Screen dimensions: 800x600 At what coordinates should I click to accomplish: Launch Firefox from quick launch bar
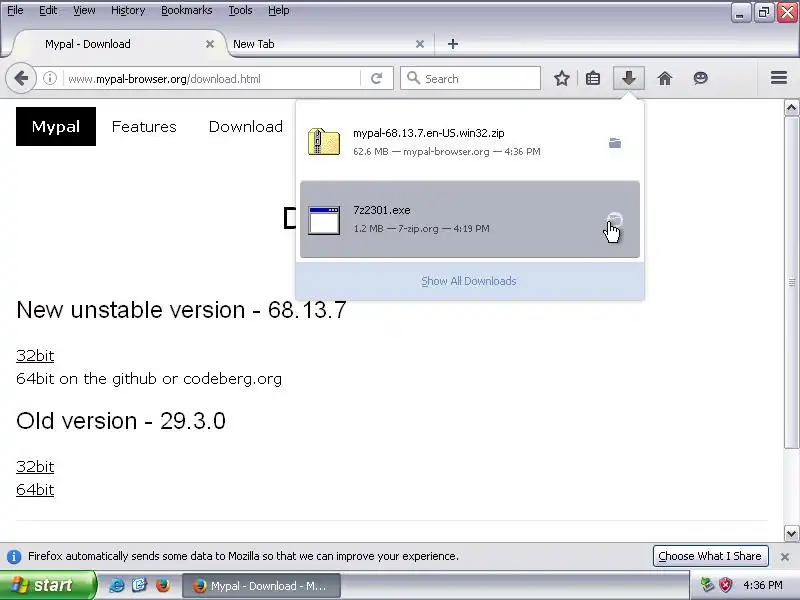click(163, 585)
